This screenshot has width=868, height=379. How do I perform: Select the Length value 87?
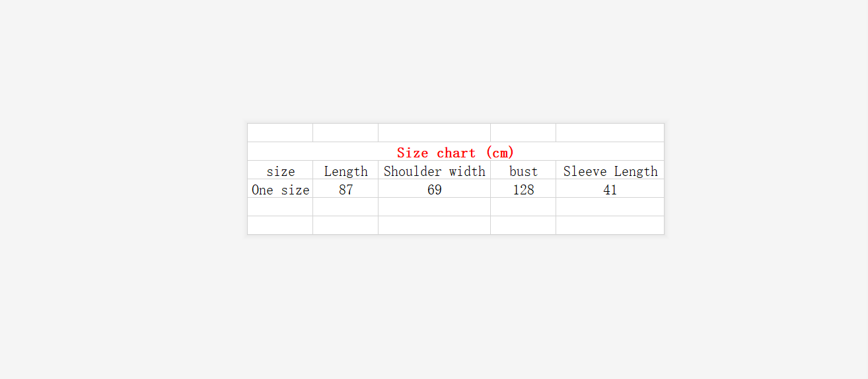click(345, 189)
